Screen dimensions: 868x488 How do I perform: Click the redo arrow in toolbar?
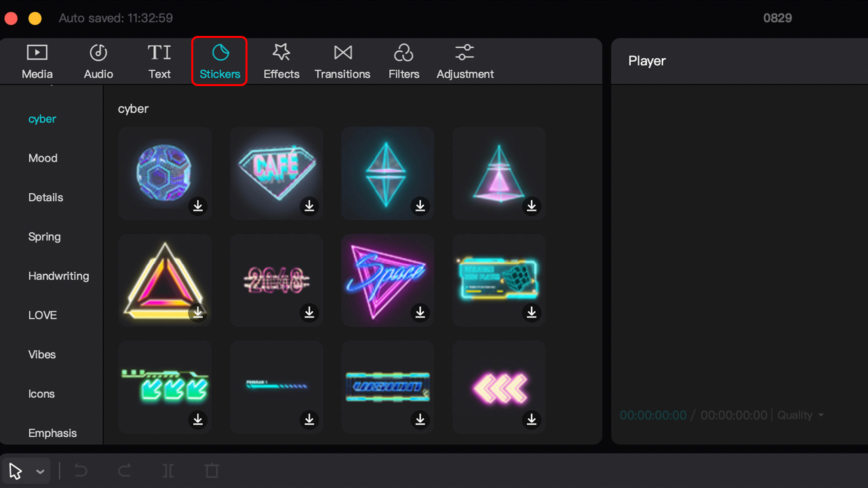coord(124,470)
